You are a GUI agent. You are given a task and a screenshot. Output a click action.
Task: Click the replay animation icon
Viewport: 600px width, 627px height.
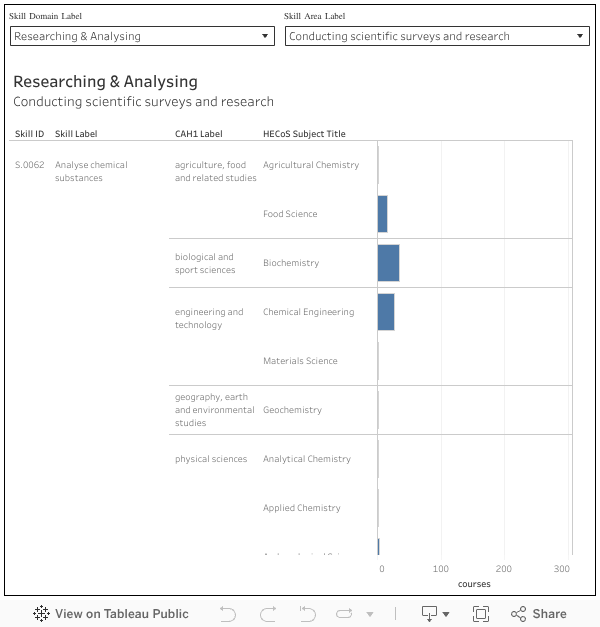pos(345,614)
